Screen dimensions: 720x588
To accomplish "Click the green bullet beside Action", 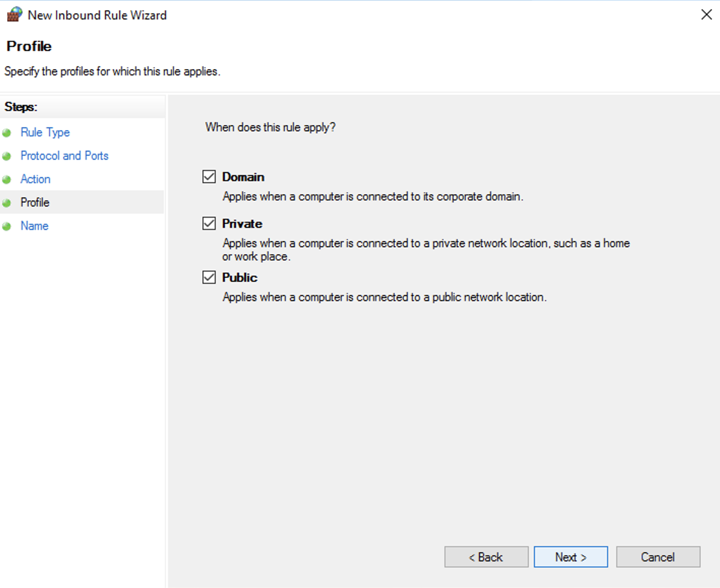I will click(7, 180).
